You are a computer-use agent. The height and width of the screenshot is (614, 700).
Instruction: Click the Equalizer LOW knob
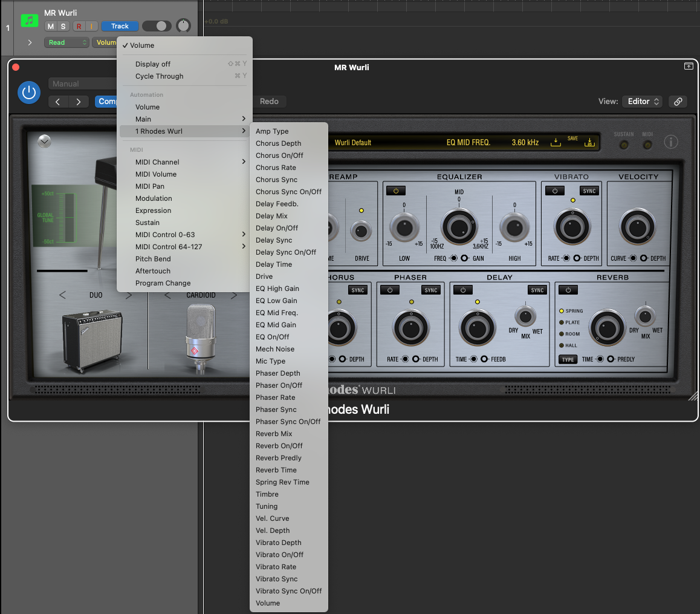click(404, 227)
